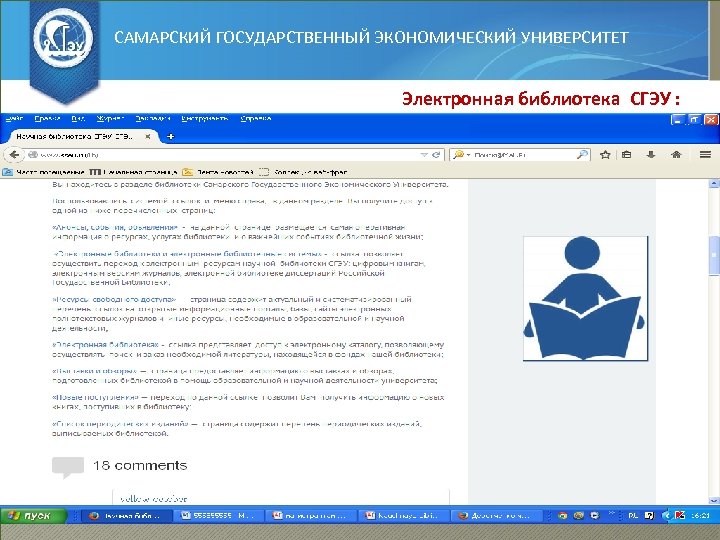720x540 pixels.
Task: Open Часто посещаемые bookmarks folder
Action: (44, 172)
